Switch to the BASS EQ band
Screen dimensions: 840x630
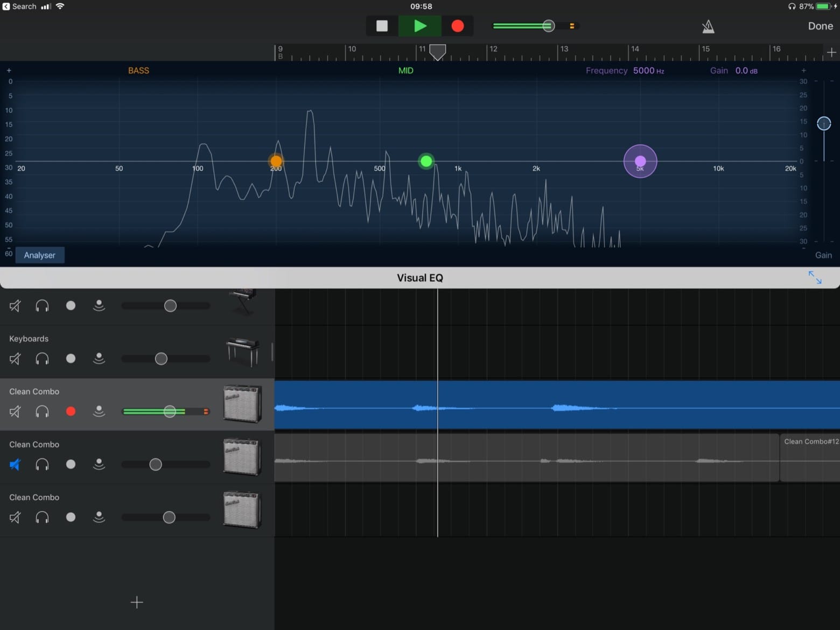(138, 70)
